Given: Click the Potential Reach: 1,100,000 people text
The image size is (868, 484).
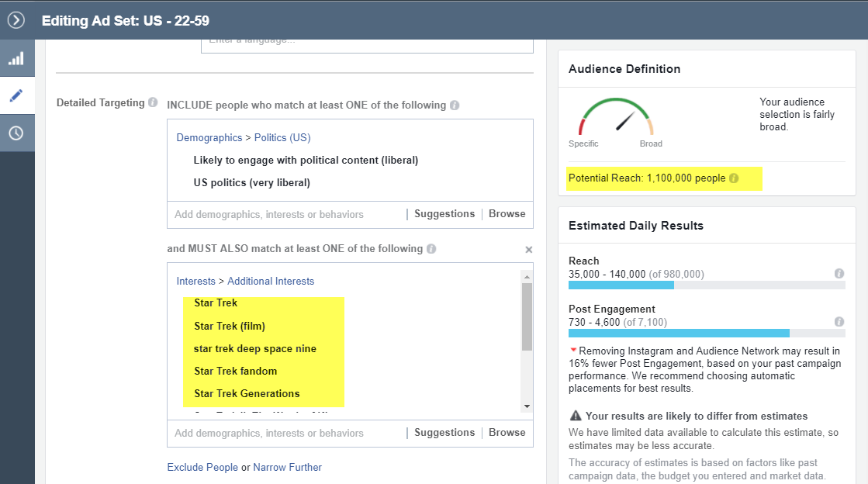Looking at the screenshot, I should [x=647, y=178].
